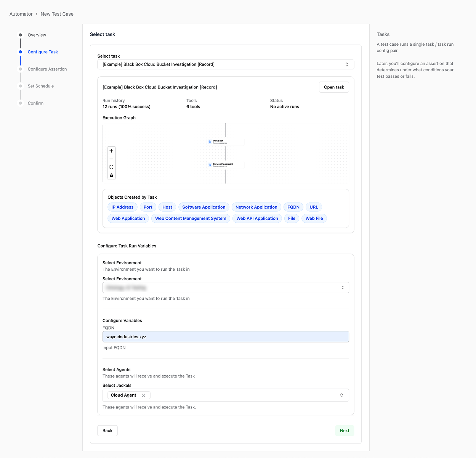Remove the Cloud Agent tag

(x=144, y=395)
